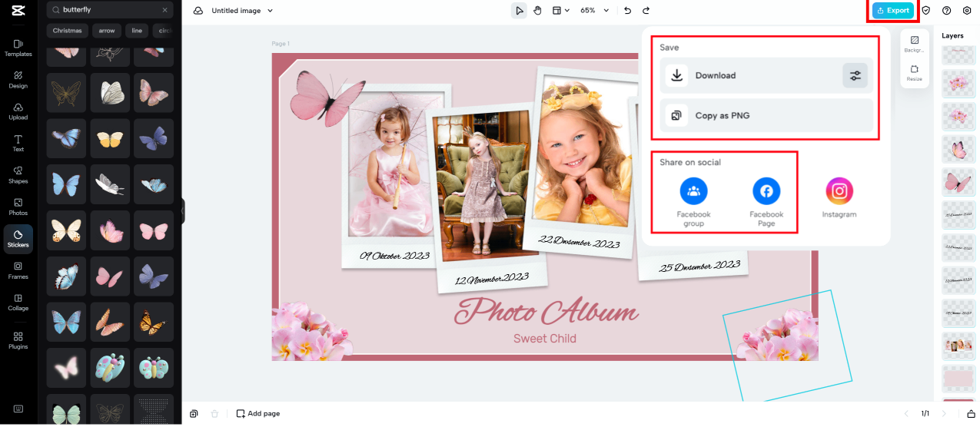The image size is (980, 427).
Task: Add the orange-black monarch butterfly sticker
Action: 154,321
